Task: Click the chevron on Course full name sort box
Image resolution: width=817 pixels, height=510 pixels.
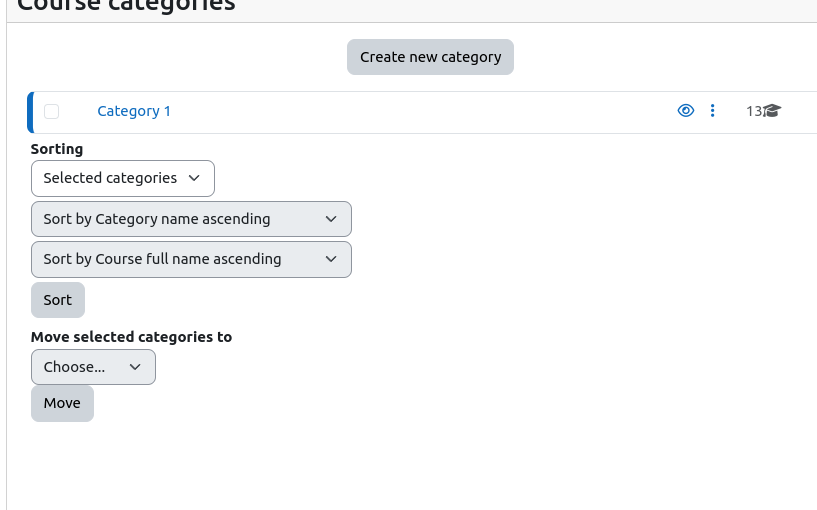Action: [x=331, y=259]
